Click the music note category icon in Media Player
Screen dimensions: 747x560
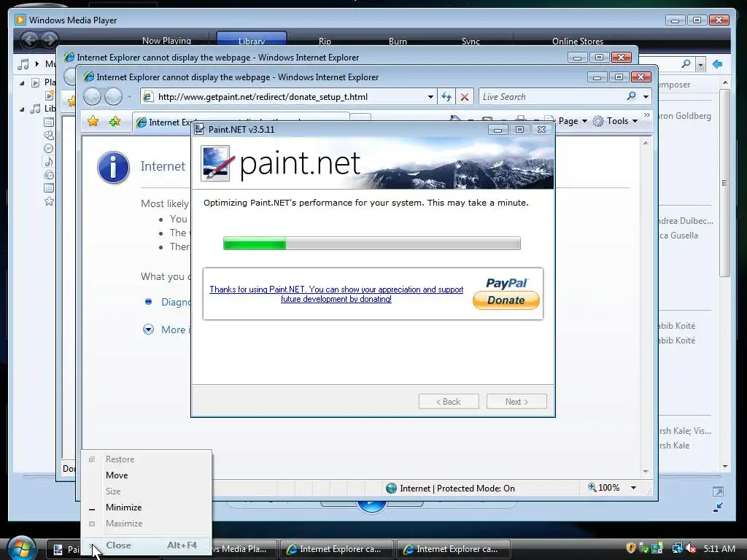point(23,64)
